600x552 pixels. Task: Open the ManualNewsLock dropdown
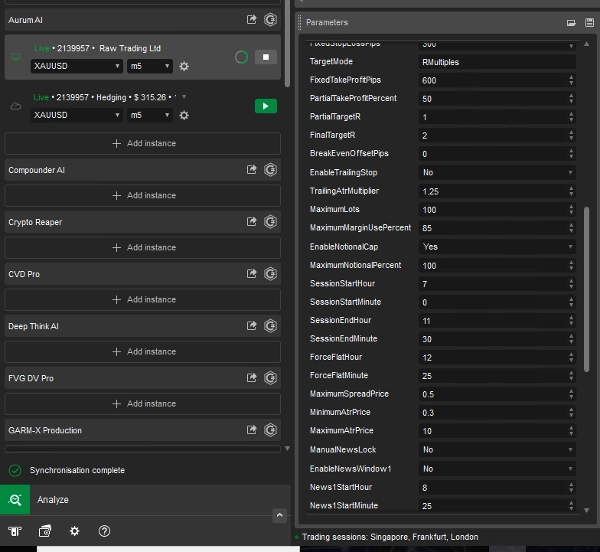[x=497, y=449]
